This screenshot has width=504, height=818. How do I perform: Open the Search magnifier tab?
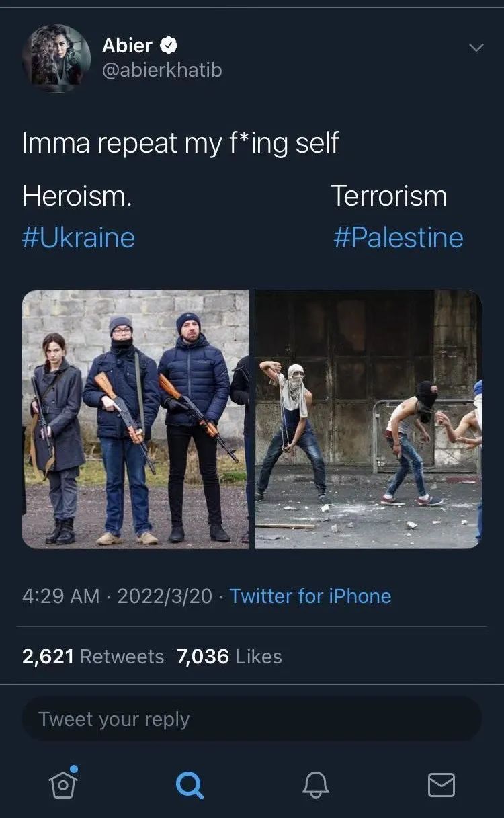[x=189, y=784]
